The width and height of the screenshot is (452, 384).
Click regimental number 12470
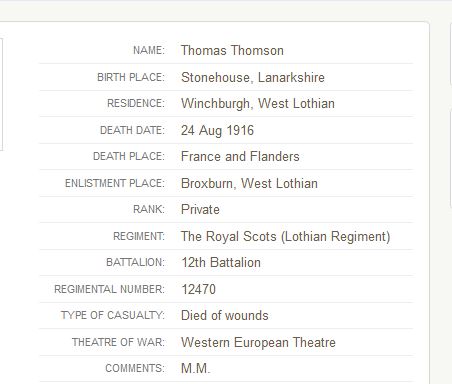coord(199,289)
